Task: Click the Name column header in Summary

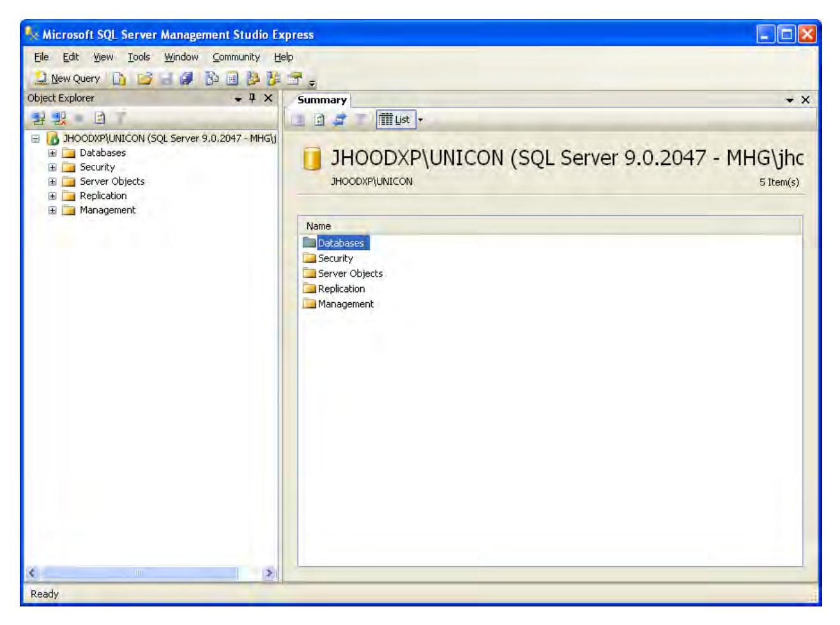Action: click(x=549, y=226)
